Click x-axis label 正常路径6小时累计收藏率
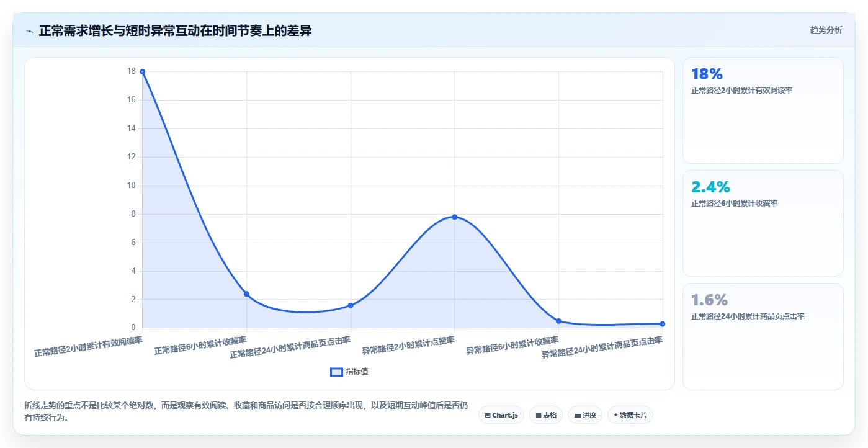 (200, 345)
